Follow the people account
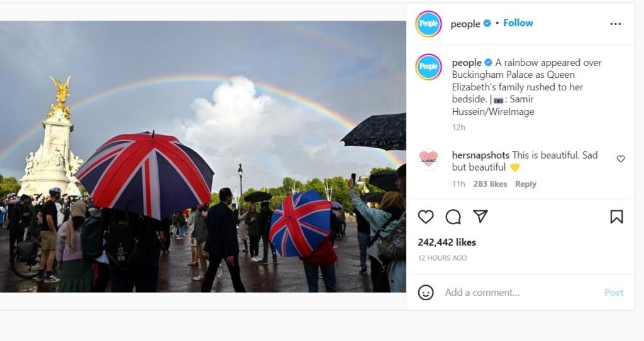644x341 pixels. (518, 23)
